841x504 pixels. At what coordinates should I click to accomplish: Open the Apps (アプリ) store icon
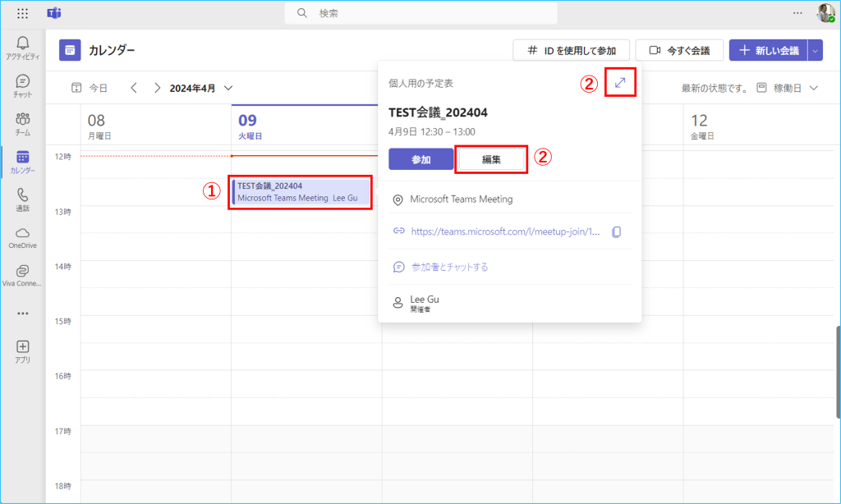pyautogui.click(x=23, y=351)
